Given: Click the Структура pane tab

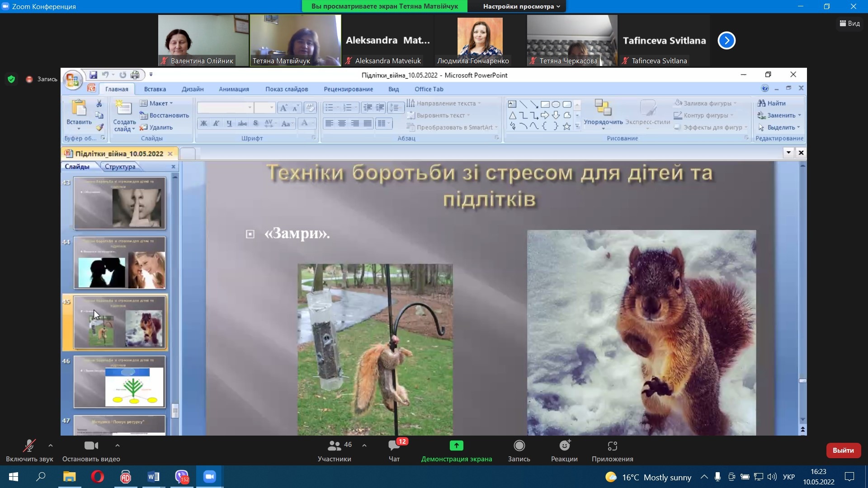Looking at the screenshot, I should [x=120, y=167].
